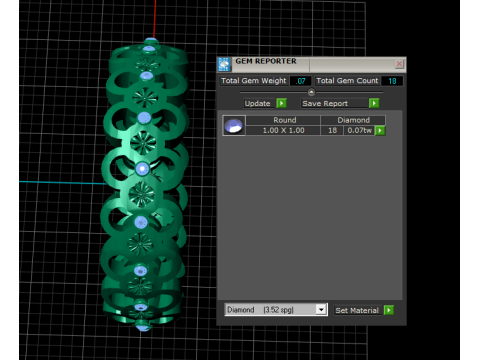
Task: Click the Total Gem Weight label
Action: click(254, 81)
